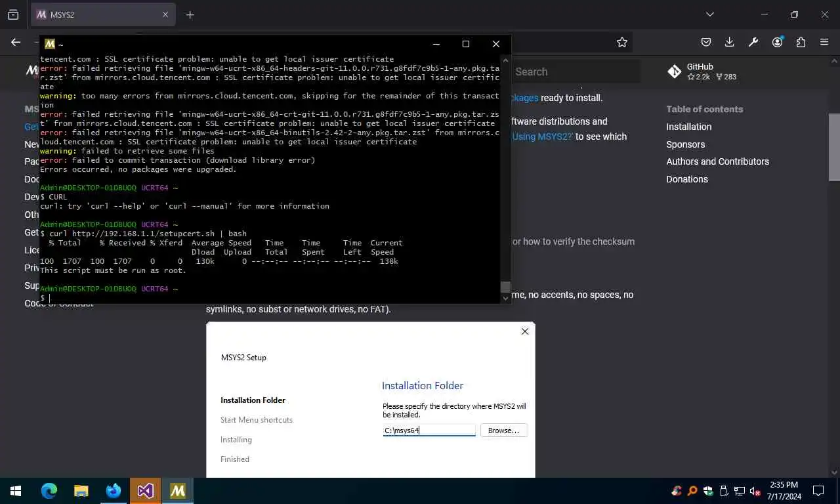Maximize the MSYS2 terminal window
Screen dimensions: 840x504
[466, 44]
